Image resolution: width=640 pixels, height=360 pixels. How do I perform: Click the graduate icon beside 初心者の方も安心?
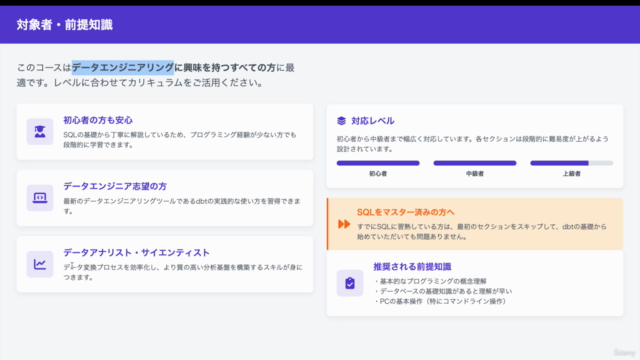pyautogui.click(x=40, y=131)
